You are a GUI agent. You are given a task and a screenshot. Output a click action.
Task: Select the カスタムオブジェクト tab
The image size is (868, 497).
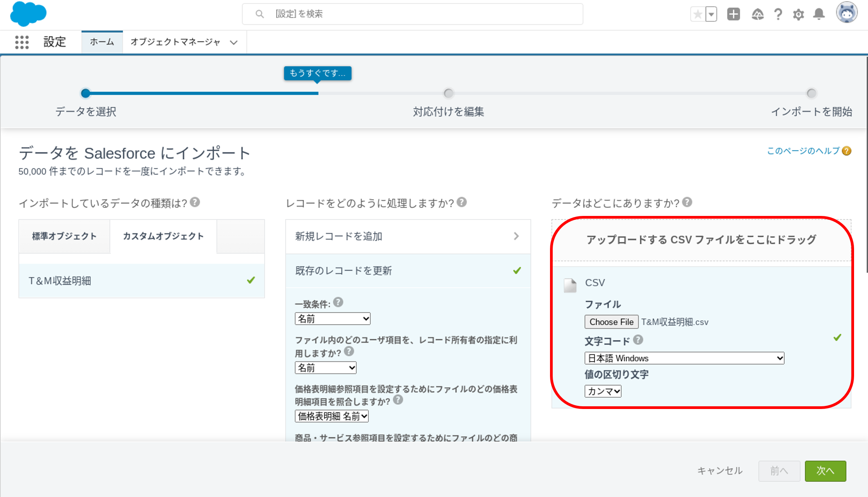tap(163, 236)
